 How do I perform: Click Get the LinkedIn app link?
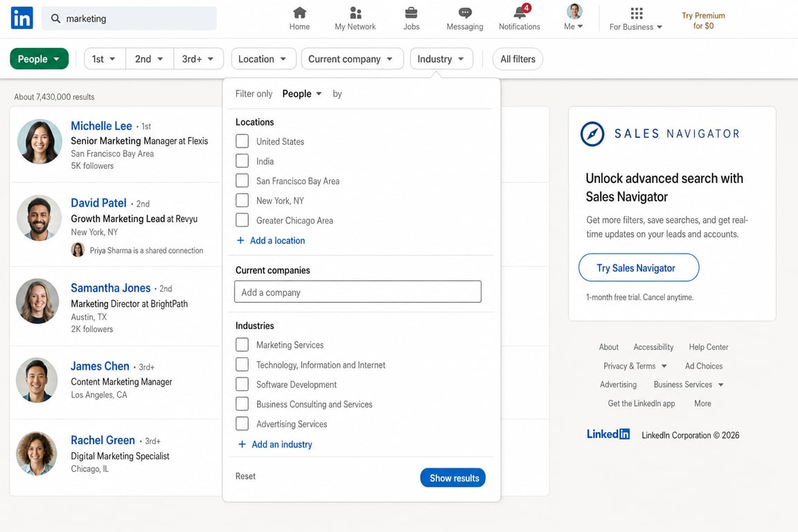(641, 403)
